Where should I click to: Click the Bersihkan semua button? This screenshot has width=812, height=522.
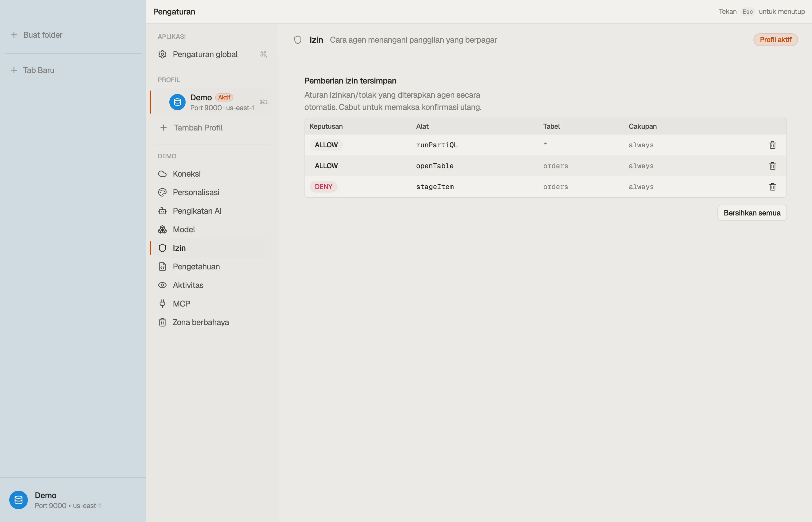(752, 213)
